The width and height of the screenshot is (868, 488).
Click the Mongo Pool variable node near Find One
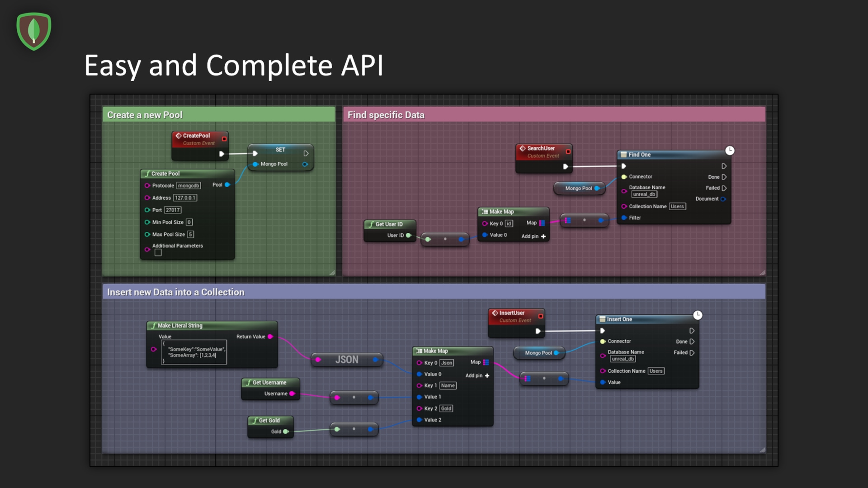578,188
